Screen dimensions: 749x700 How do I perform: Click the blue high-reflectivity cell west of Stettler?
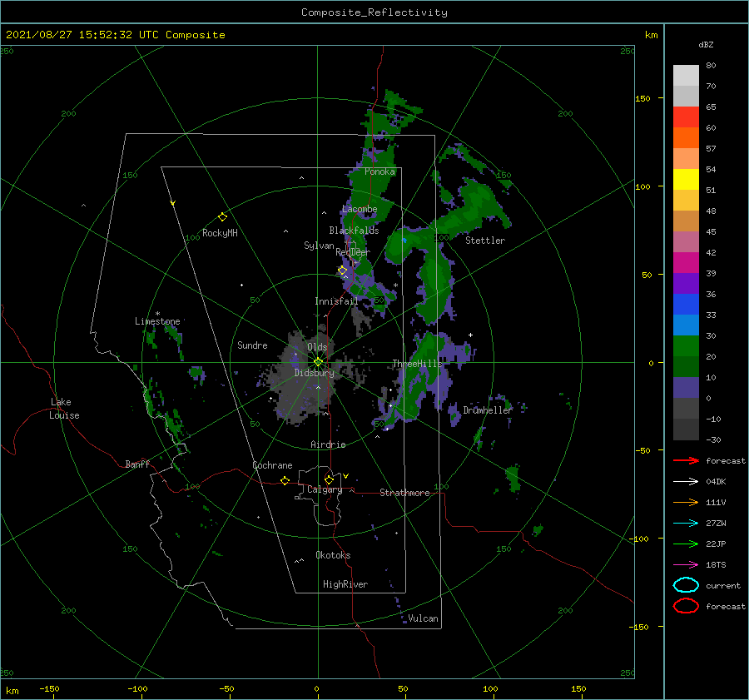coord(404,241)
